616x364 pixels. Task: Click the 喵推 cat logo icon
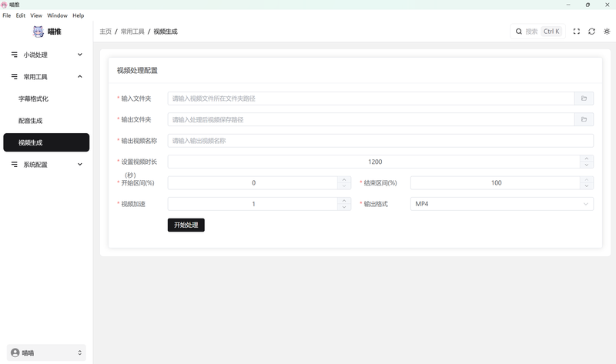(38, 32)
